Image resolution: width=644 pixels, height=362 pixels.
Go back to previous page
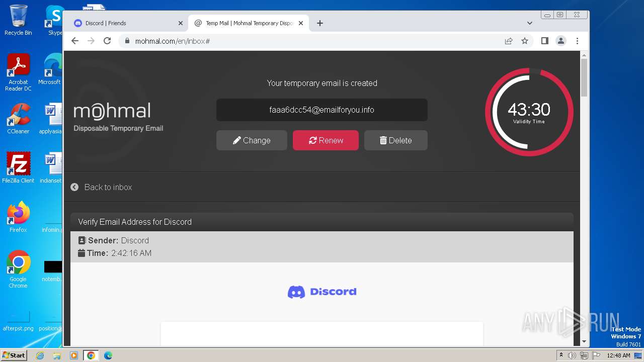75,41
